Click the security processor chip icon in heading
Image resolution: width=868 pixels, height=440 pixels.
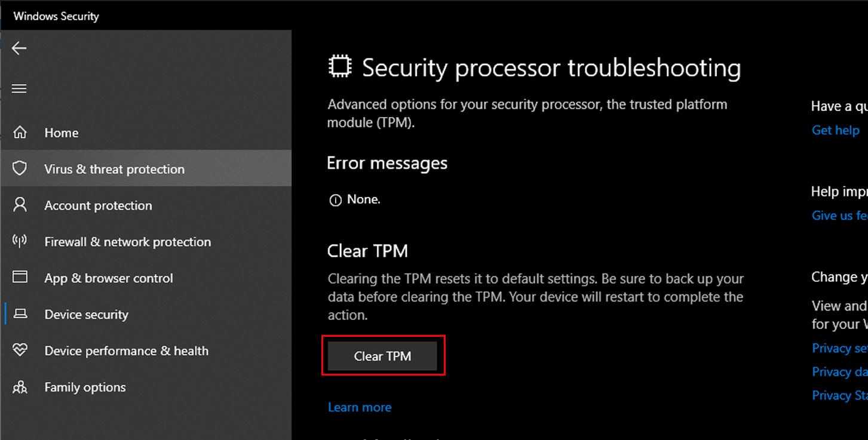[x=341, y=67]
